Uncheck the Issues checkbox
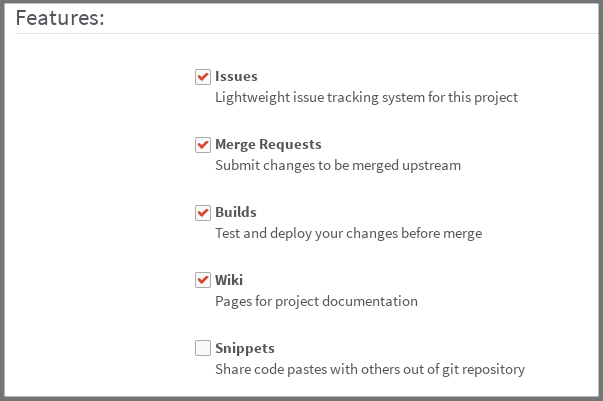603x401 pixels. 203,77
